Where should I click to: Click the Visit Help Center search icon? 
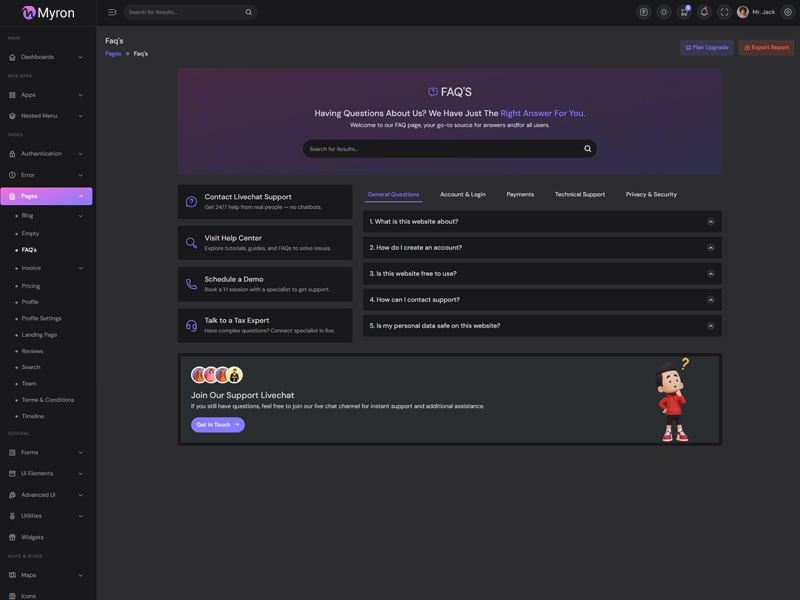point(191,242)
